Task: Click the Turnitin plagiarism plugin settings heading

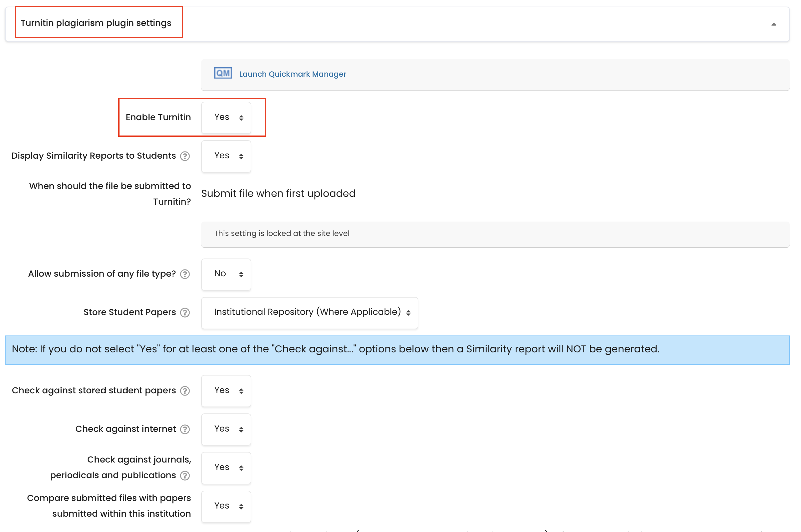Action: tap(96, 23)
